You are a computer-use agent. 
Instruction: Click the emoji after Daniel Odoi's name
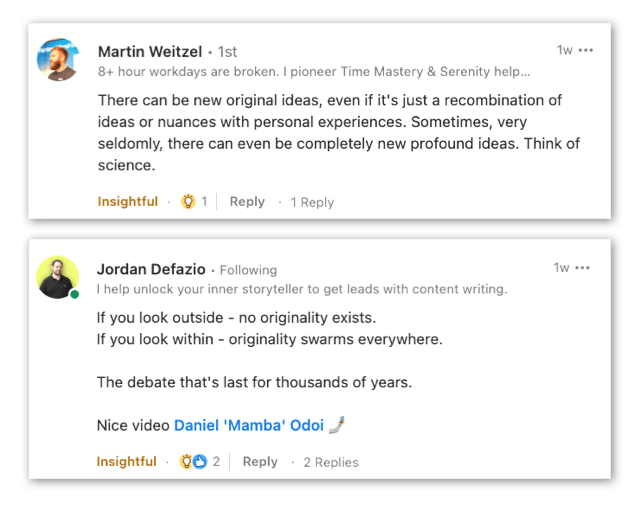(x=336, y=425)
